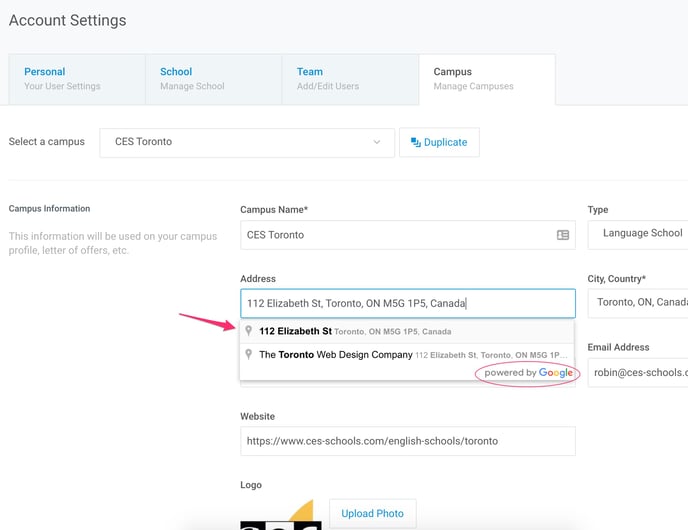
Task: Choose the 112 Elizabeth St address suggestion
Action: (x=407, y=331)
